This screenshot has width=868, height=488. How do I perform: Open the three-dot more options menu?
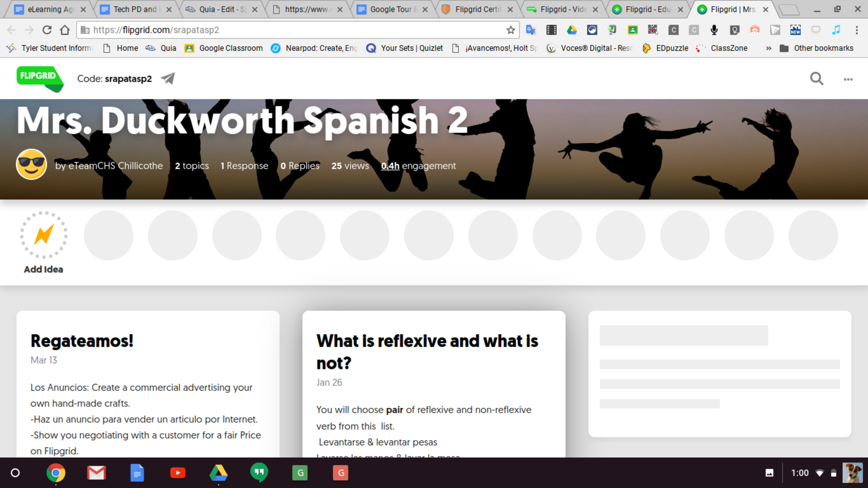tap(848, 79)
